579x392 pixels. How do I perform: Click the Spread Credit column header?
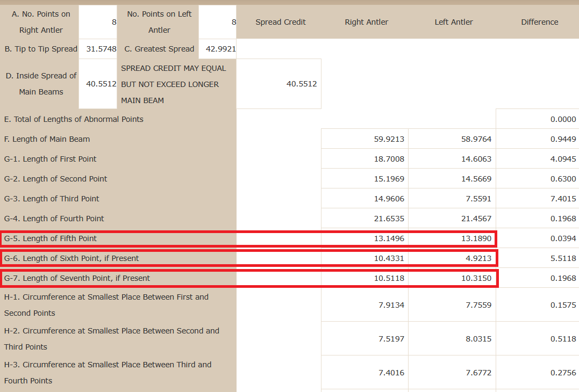click(x=280, y=22)
